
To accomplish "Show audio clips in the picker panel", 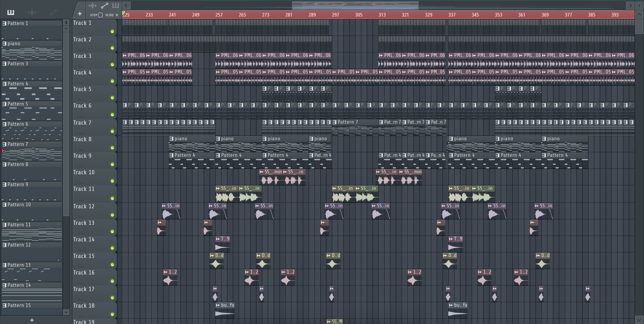I will [32, 12].
